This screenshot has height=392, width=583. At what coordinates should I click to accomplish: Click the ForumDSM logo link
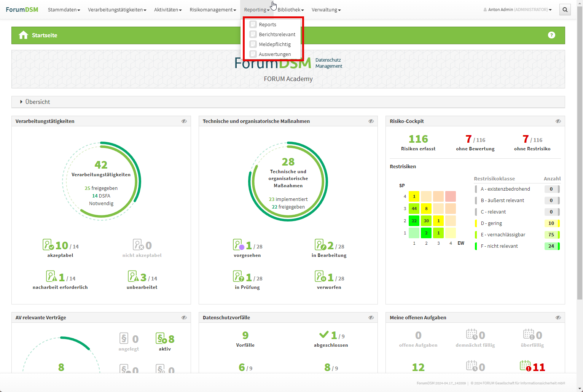point(22,10)
